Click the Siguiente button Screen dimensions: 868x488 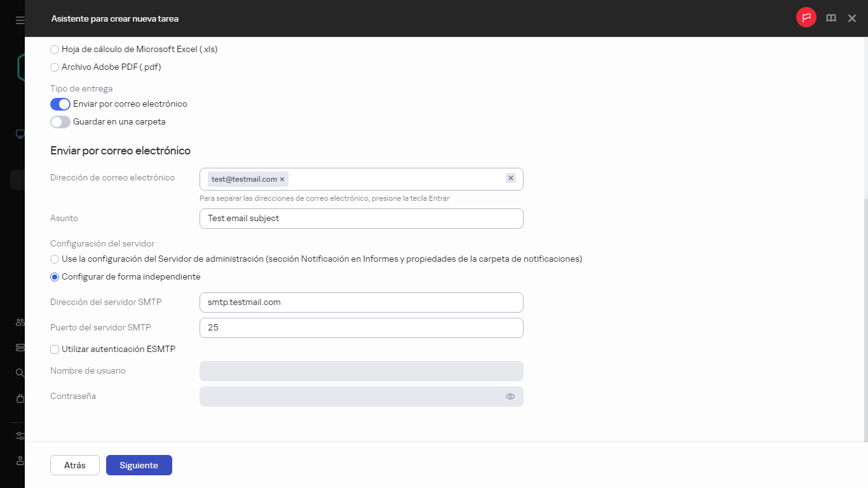click(x=139, y=464)
